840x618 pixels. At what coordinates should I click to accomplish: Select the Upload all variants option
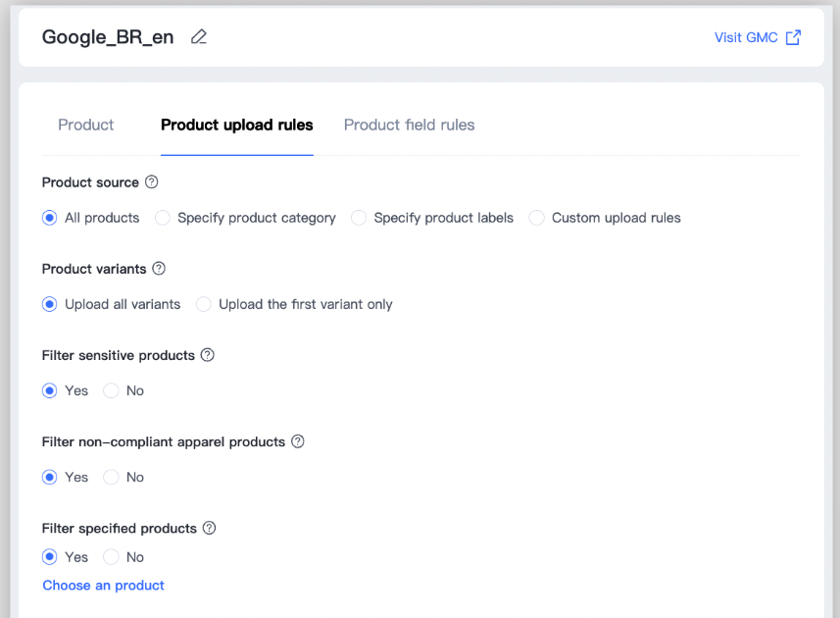tap(50, 304)
